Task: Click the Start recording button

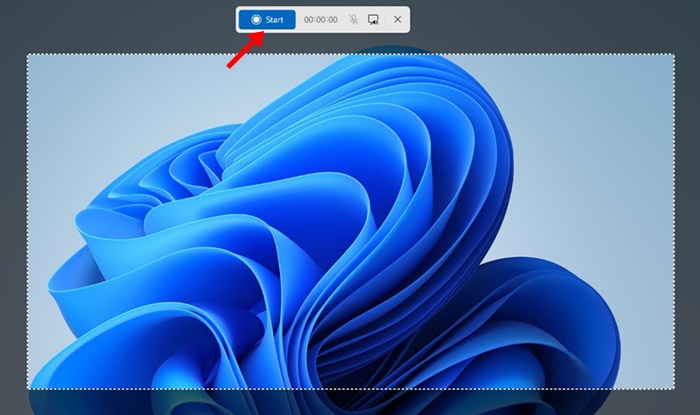Action: [x=267, y=19]
